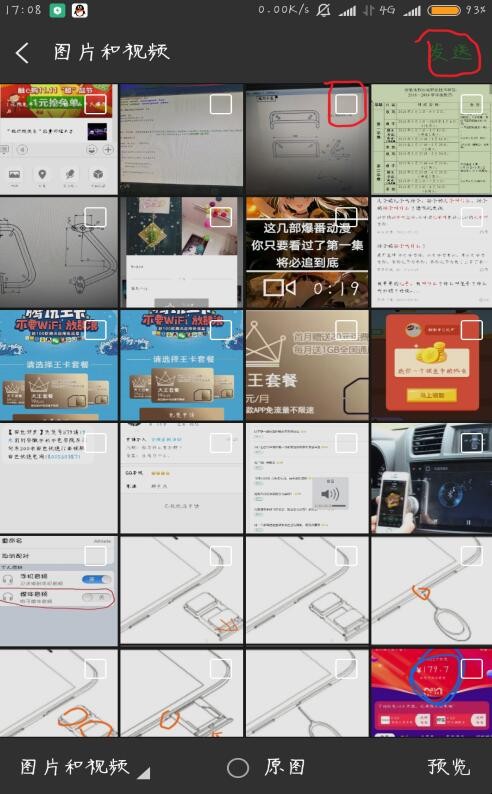Open the ¥179.7 red promo thumbnail
Viewport: 492px width, 794px height.
click(431, 693)
